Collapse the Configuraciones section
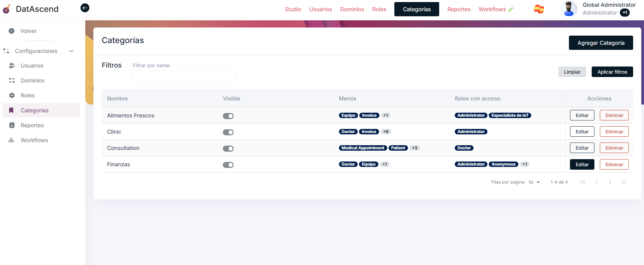This screenshot has height=265, width=644. coord(71,51)
